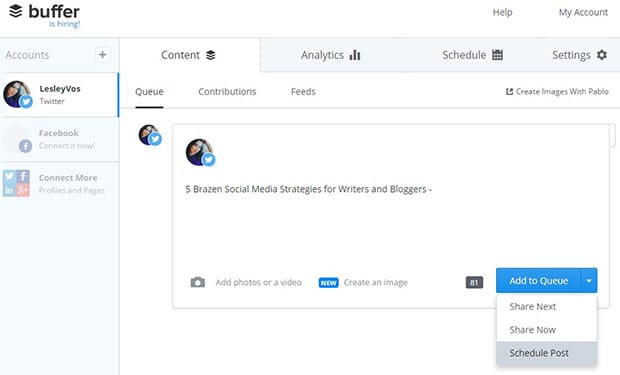The height and width of the screenshot is (375, 620).
Task: Click 'Add photos or a video'
Action: (x=259, y=282)
